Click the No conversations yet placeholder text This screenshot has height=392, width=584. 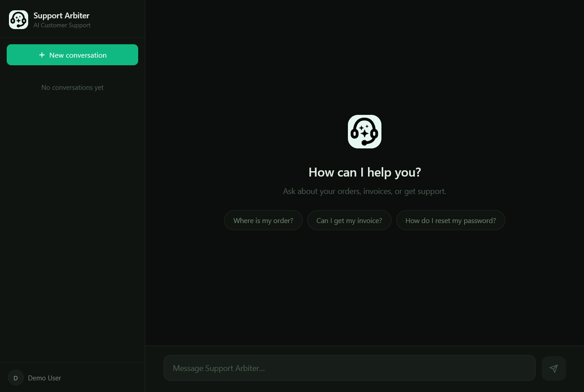click(x=72, y=87)
